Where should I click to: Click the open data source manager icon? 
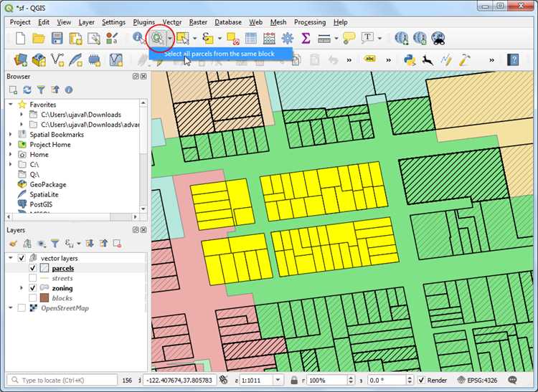(x=21, y=60)
